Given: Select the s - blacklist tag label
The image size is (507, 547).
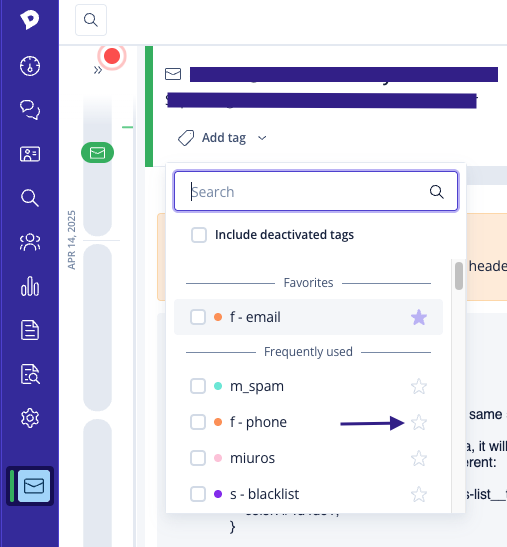Looking at the screenshot, I should tap(264, 494).
